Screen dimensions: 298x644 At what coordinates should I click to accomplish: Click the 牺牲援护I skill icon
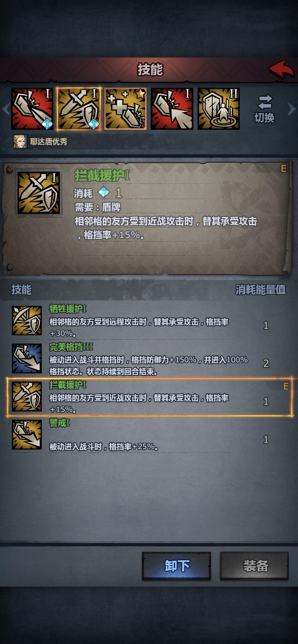tap(27, 321)
